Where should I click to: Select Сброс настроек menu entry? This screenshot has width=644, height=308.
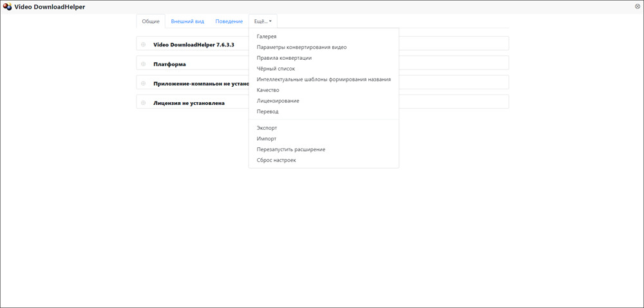coord(324,160)
